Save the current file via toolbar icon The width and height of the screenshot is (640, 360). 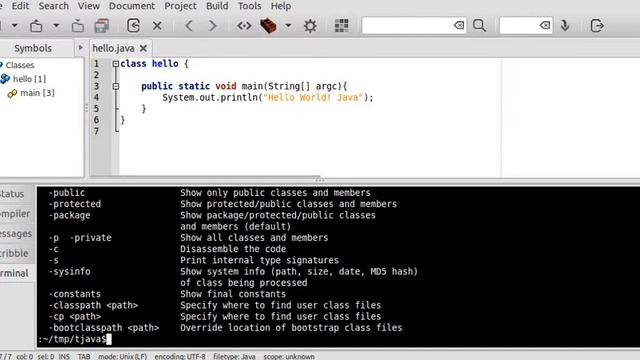tap(78, 26)
